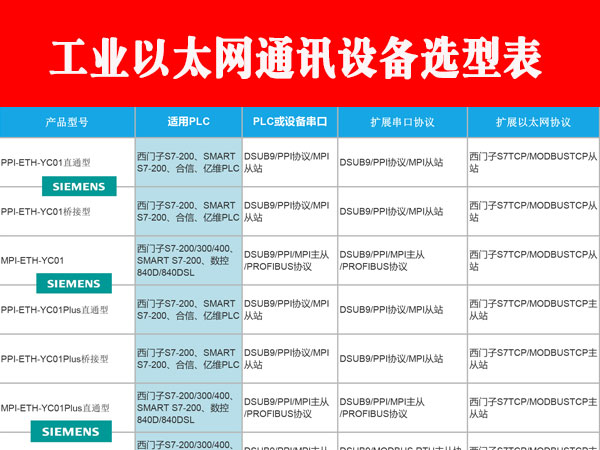Click 扩展以太网协议 cell in MPI-ETH-YC01 row
The width and height of the screenshot is (600, 450).
(x=533, y=260)
